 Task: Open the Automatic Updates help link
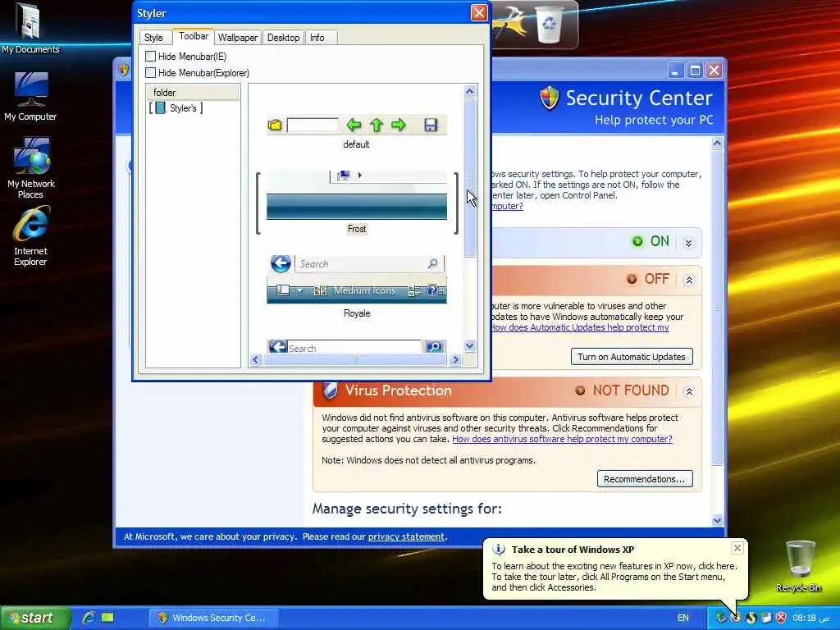580,327
